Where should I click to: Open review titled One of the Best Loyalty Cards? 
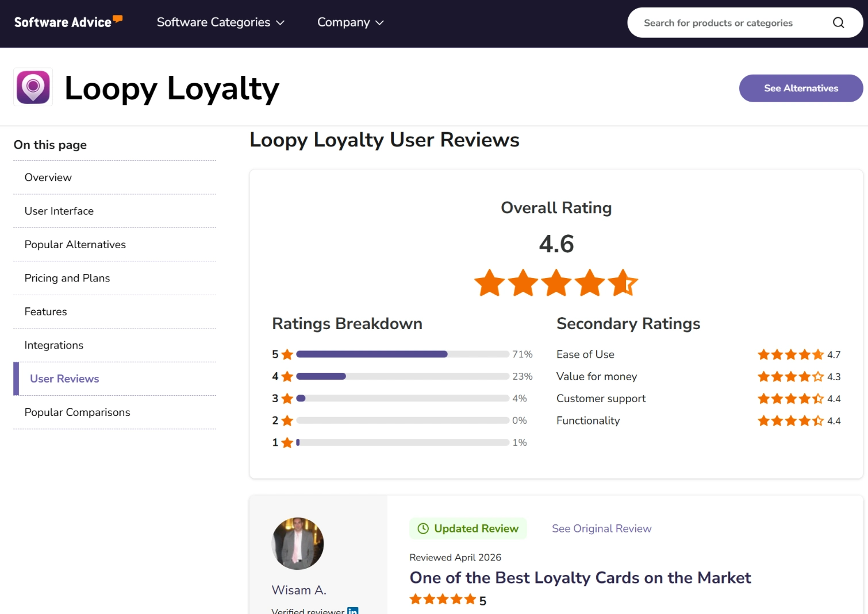click(580, 578)
